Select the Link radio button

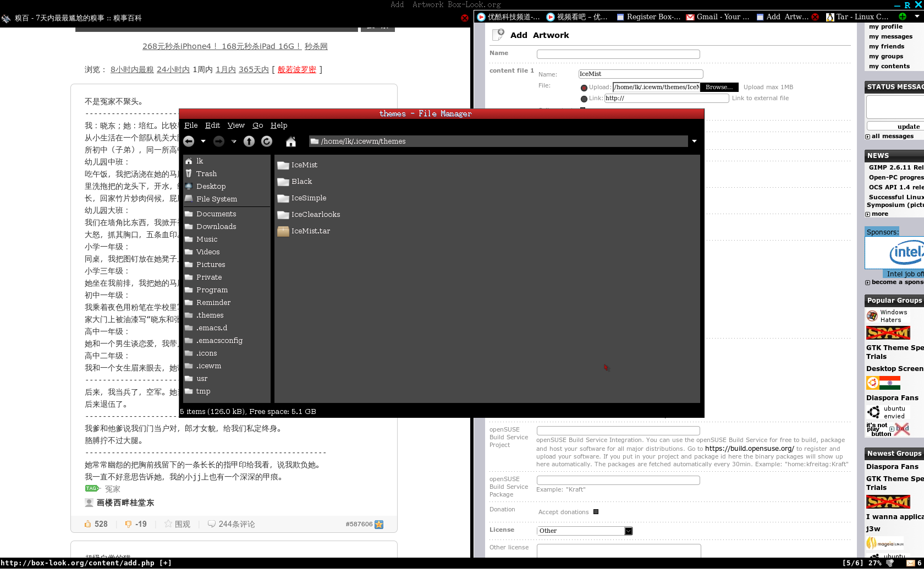(584, 99)
